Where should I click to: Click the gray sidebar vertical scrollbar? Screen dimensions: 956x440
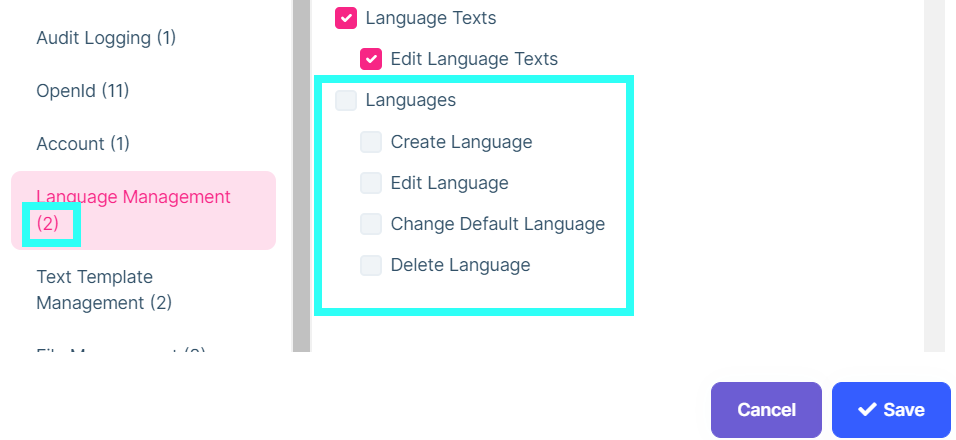[300, 175]
